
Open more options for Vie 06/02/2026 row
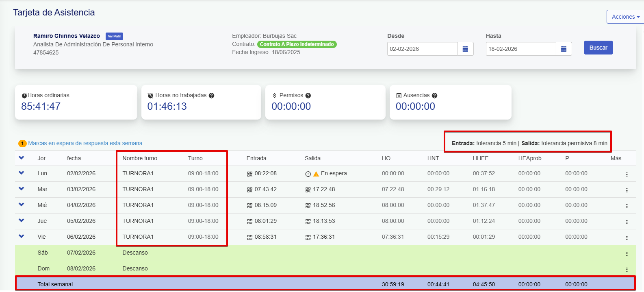pos(627,238)
